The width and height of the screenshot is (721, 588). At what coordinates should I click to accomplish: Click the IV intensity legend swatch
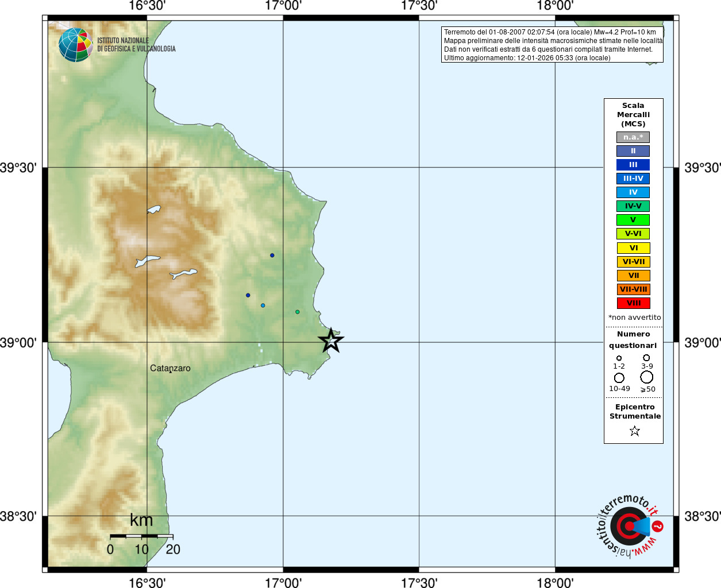point(633,192)
